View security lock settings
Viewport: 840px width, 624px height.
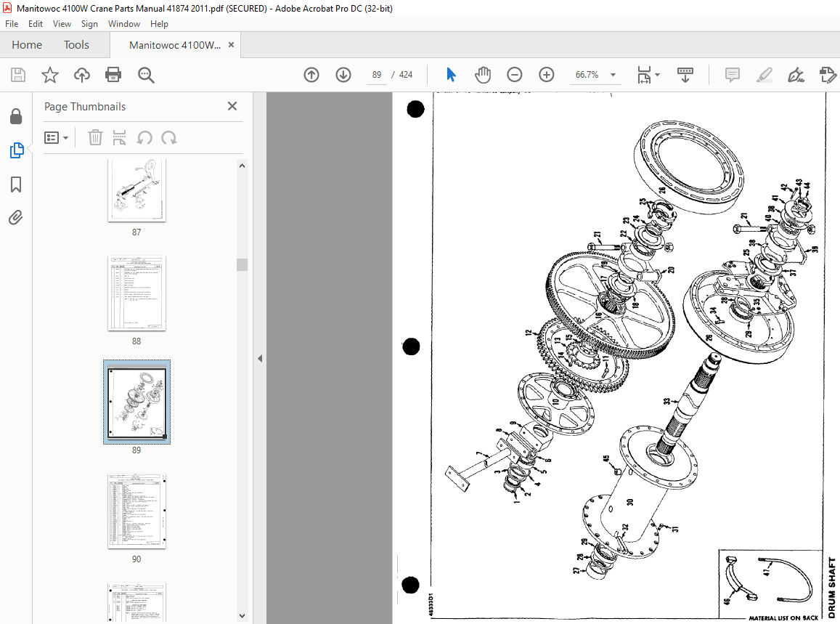click(16, 116)
